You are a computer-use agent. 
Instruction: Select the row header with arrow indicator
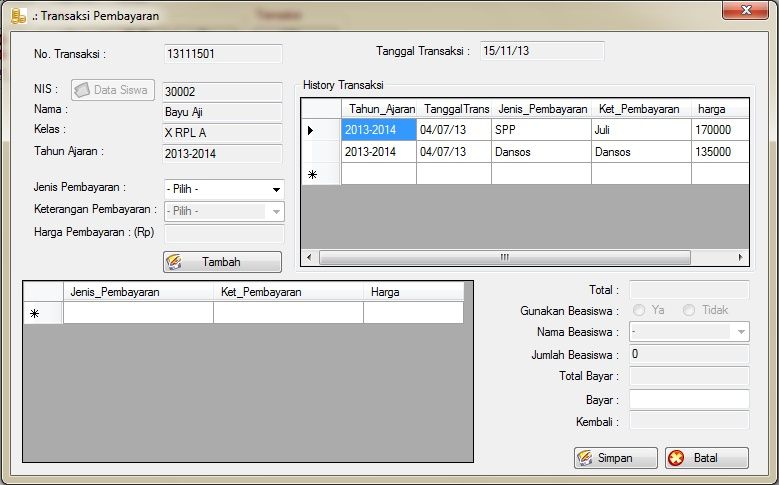321,130
